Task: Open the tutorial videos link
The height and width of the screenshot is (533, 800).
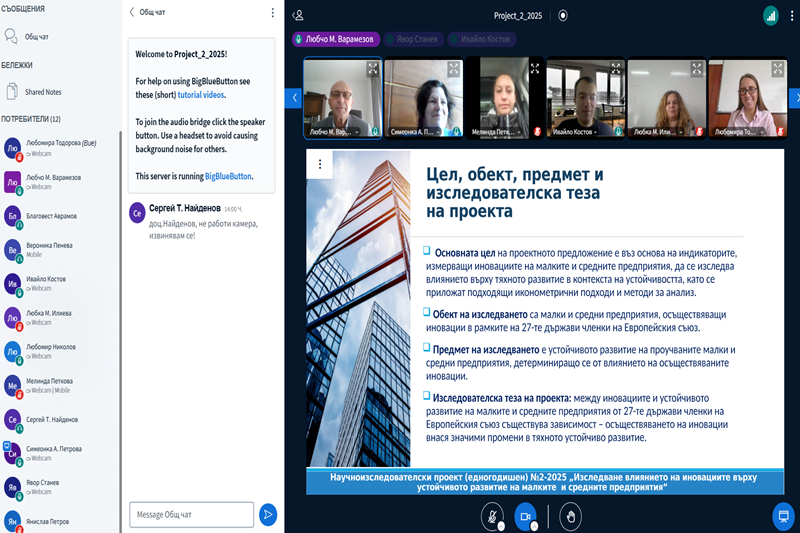Action: click(x=201, y=95)
